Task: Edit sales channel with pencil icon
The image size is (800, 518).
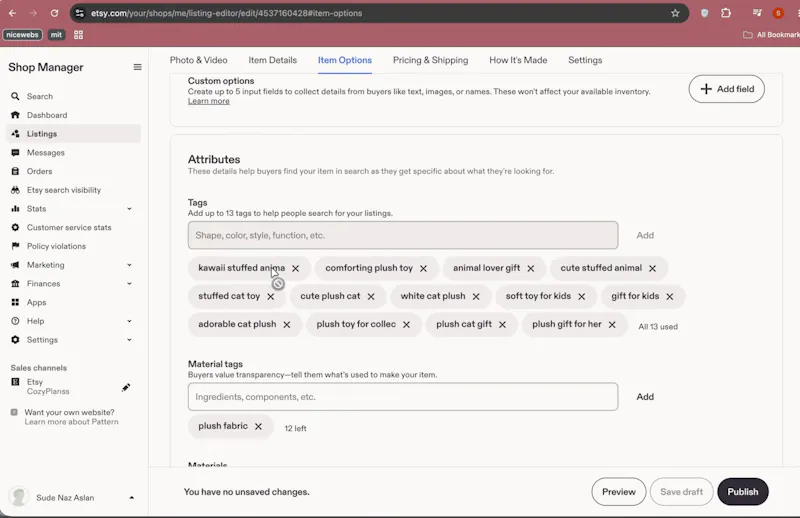Action: point(126,387)
